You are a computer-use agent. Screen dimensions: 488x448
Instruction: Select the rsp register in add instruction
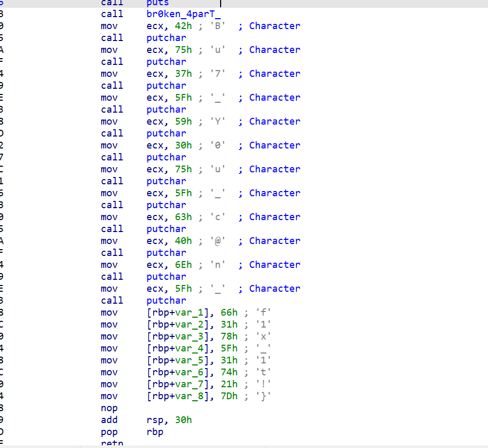coord(155,420)
